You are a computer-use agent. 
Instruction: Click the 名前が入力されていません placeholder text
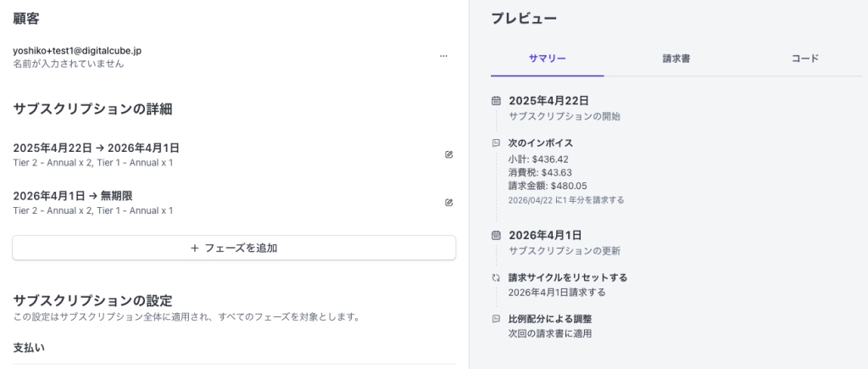pyautogui.click(x=68, y=64)
